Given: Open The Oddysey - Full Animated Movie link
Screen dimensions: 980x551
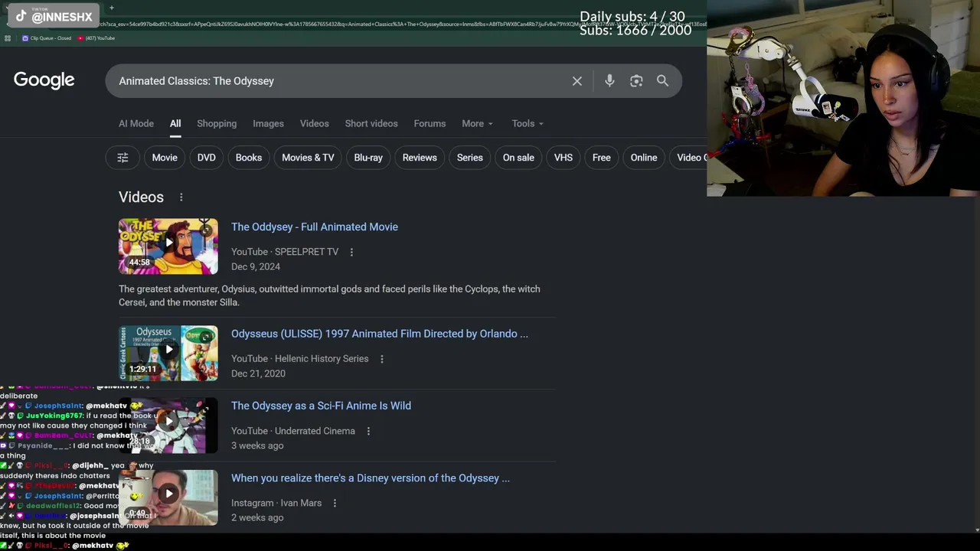Looking at the screenshot, I should (315, 227).
